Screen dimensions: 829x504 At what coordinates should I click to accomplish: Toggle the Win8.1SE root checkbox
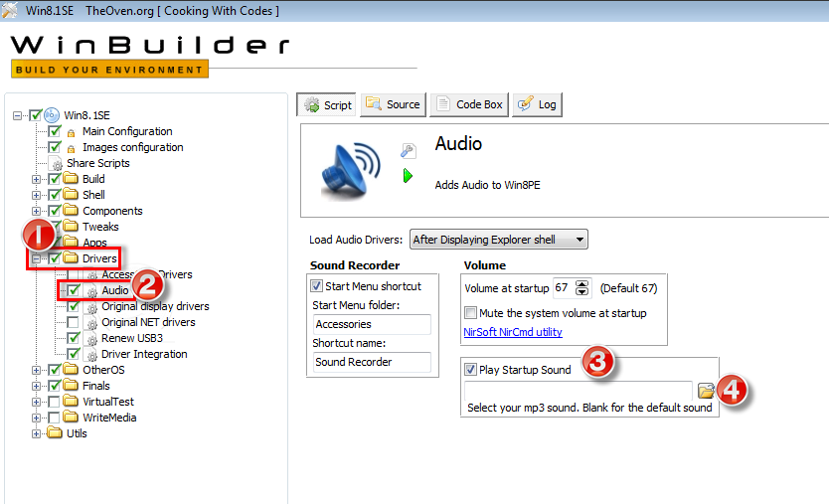click(x=36, y=114)
